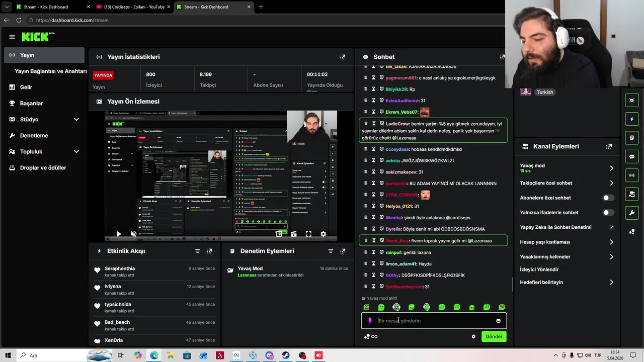The width and height of the screenshot is (644, 362).
Task: Click the green Gönder button
Action: [x=494, y=336]
